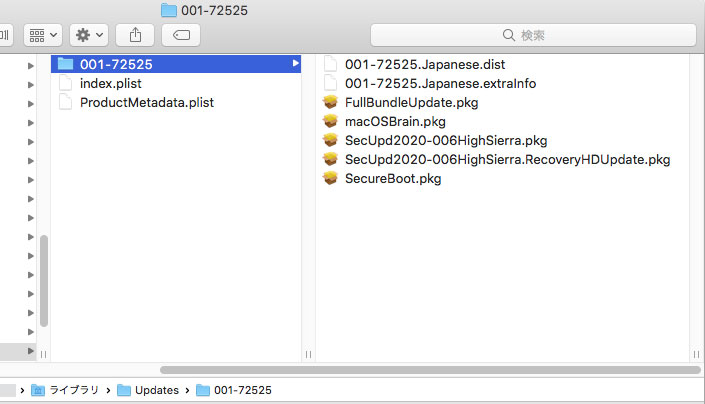The width and height of the screenshot is (705, 404).
Task: Select FullBundleUpdate.pkg
Action: [411, 102]
